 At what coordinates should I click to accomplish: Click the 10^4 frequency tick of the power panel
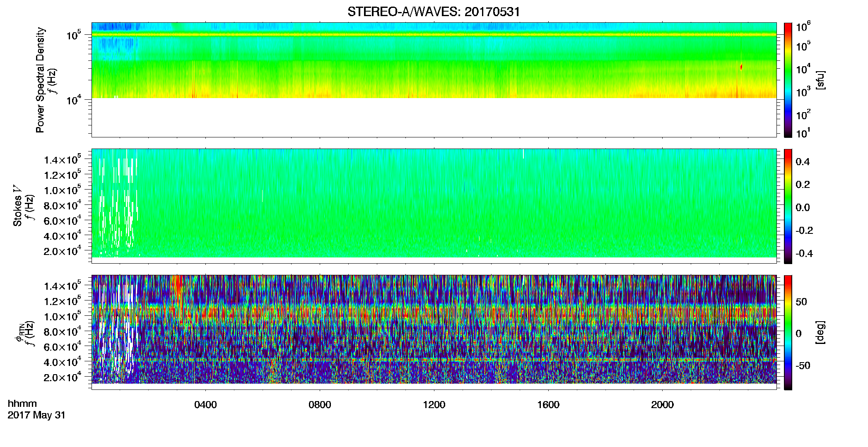74,100
